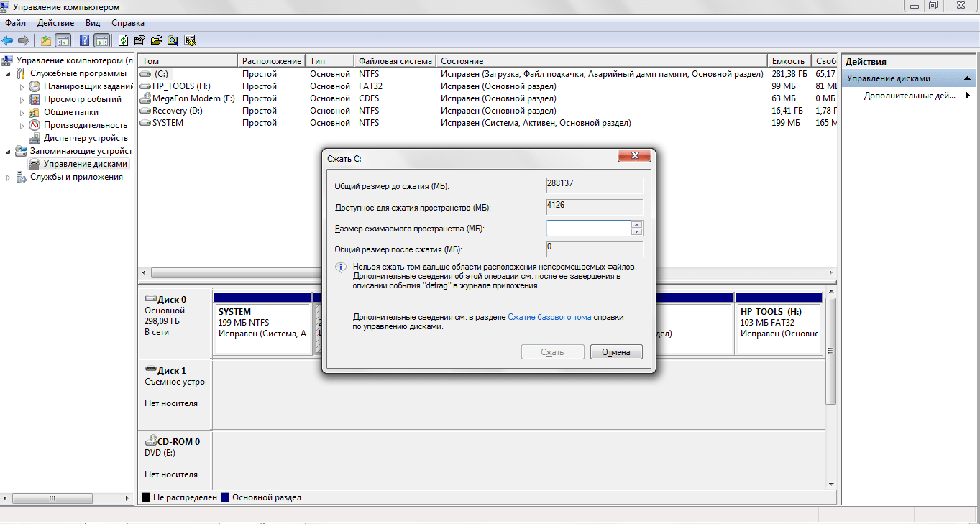Click the Refresh icon with green arrows
Screen dimensions: 980x524
(x=124, y=40)
